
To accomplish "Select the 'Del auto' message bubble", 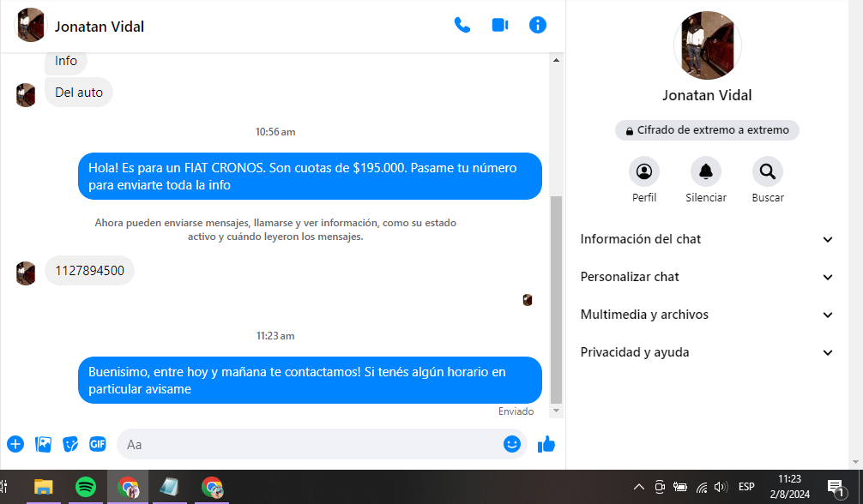I will pyautogui.click(x=79, y=93).
